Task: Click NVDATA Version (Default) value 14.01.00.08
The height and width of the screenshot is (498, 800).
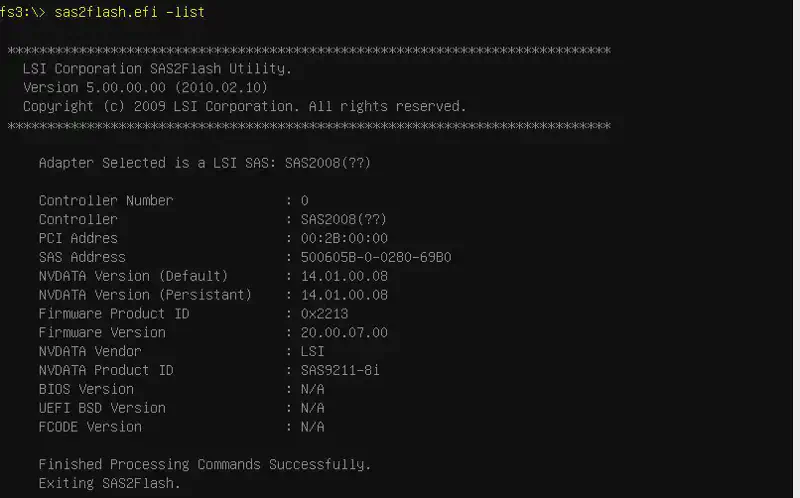Action: (x=344, y=276)
